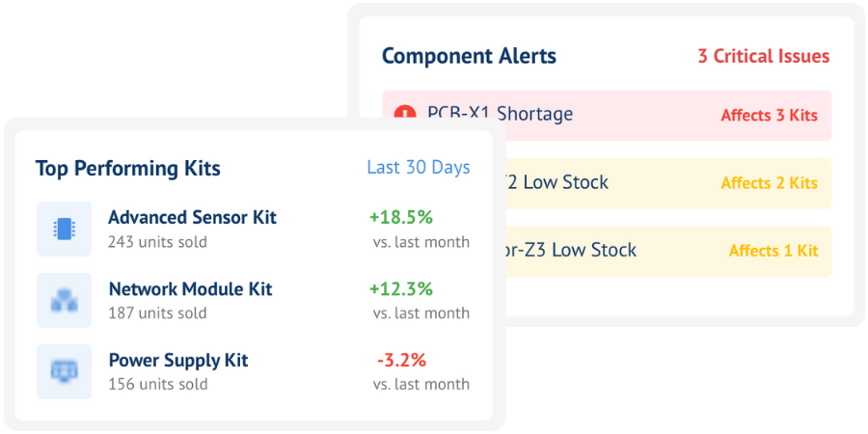The width and height of the screenshot is (868, 434).
Task: Click Affects 2 Kits on the Low Stock alert
Action: click(769, 183)
